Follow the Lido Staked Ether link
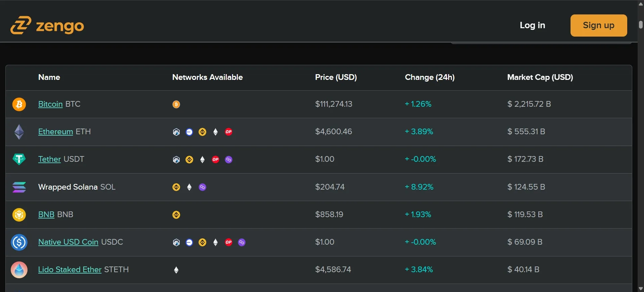This screenshot has width=644, height=292. (70, 270)
